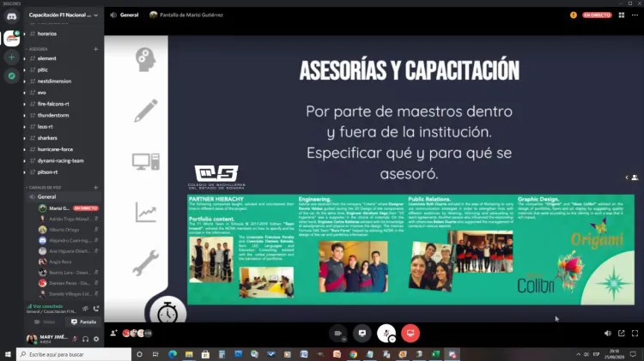Open more options three dots menu
The image size is (644, 361).
pyautogui.click(x=635, y=15)
